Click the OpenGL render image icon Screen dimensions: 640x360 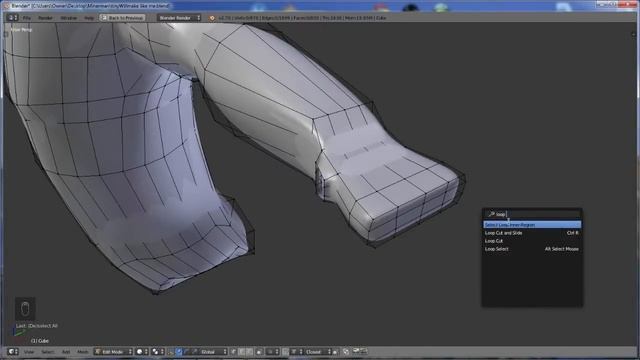[356, 351]
